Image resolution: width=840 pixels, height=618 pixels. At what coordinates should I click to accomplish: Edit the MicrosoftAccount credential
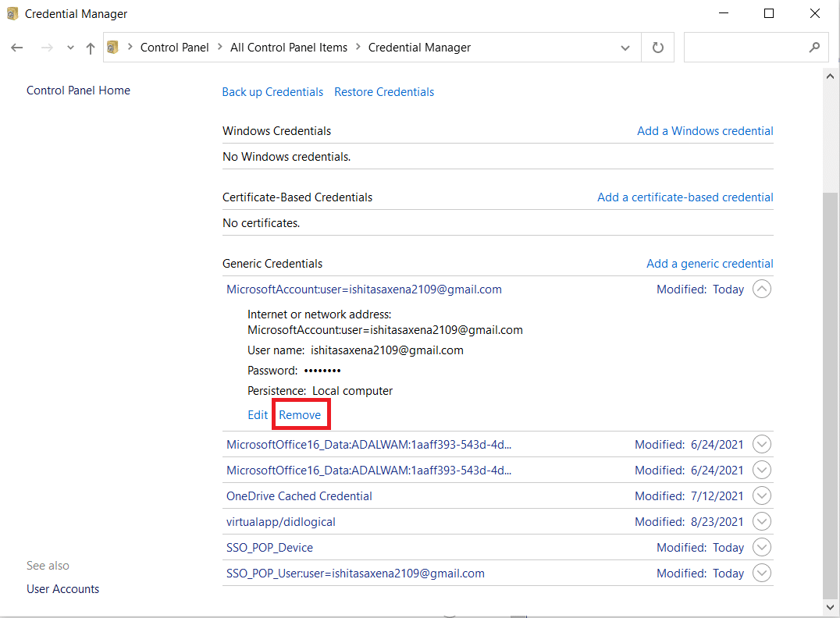click(x=258, y=415)
